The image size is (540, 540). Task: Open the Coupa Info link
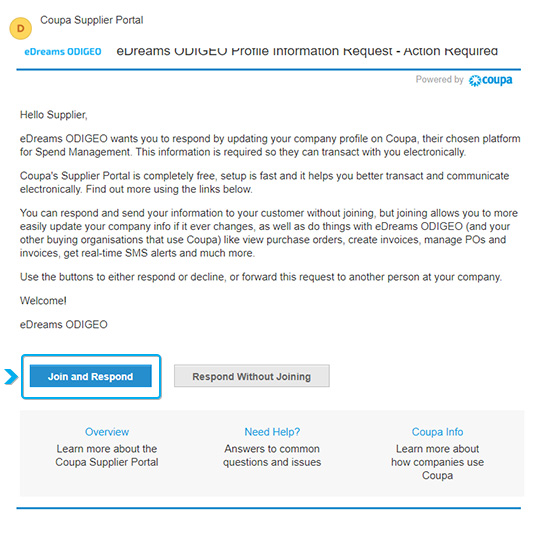click(x=437, y=432)
